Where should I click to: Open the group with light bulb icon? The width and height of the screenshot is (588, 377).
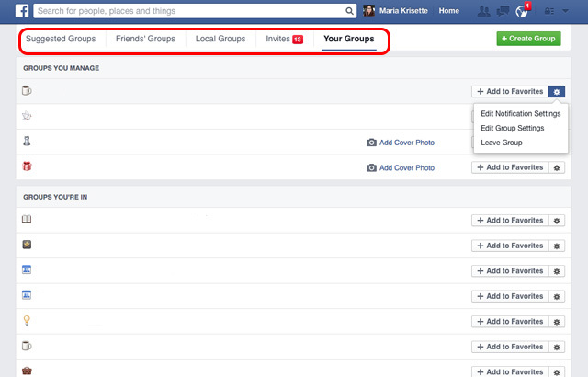(x=27, y=320)
